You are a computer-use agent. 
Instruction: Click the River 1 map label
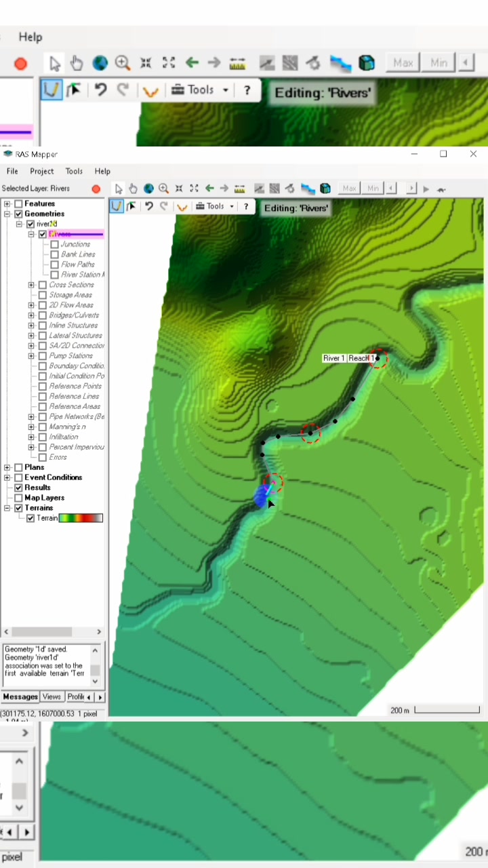[333, 358]
